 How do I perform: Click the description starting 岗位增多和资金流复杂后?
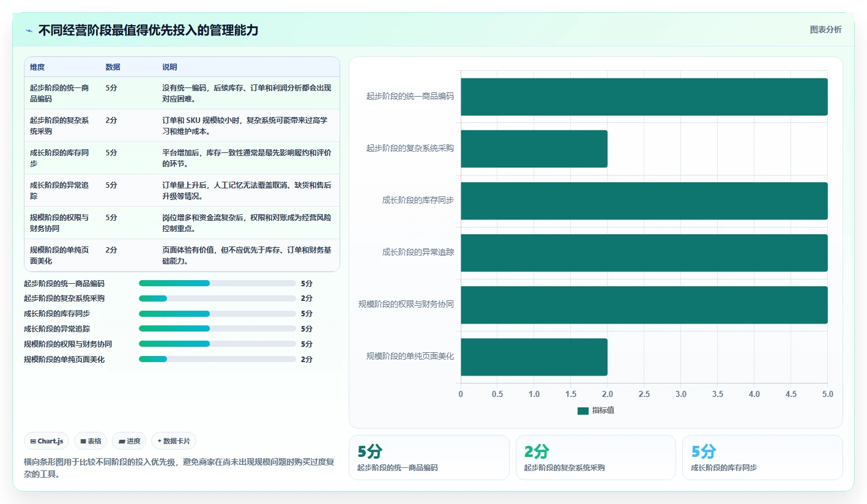point(247,223)
